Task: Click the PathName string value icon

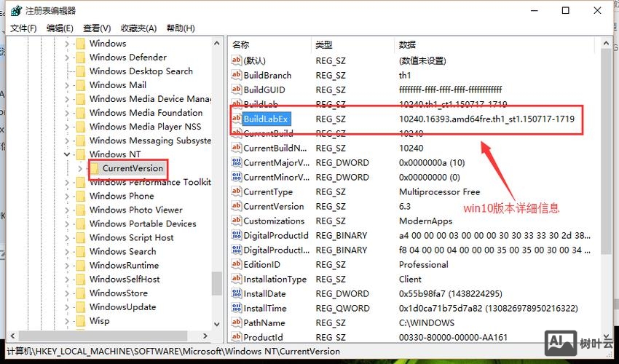Action: click(x=237, y=323)
